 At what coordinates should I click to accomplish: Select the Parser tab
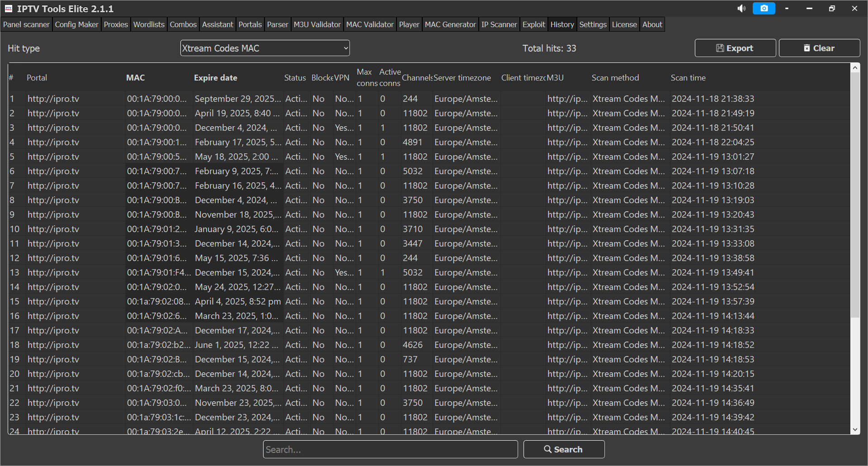pos(278,24)
